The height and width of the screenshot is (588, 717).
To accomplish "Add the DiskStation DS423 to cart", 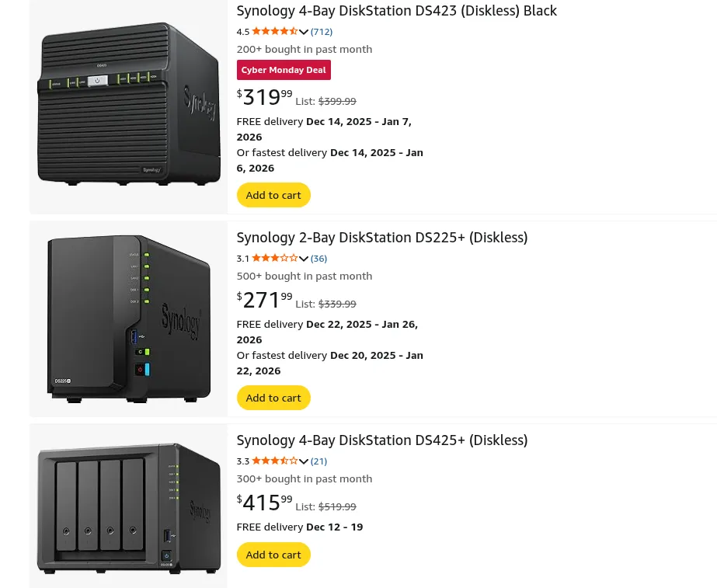I will click(x=273, y=195).
